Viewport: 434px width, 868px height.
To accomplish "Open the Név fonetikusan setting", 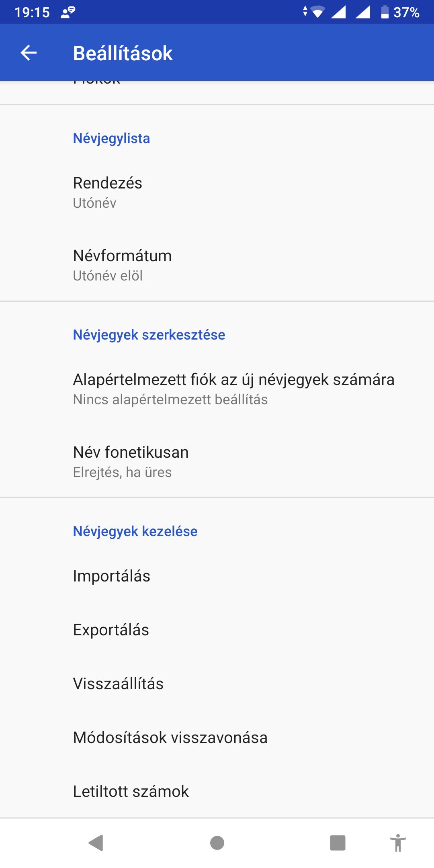I will pyautogui.click(x=217, y=461).
